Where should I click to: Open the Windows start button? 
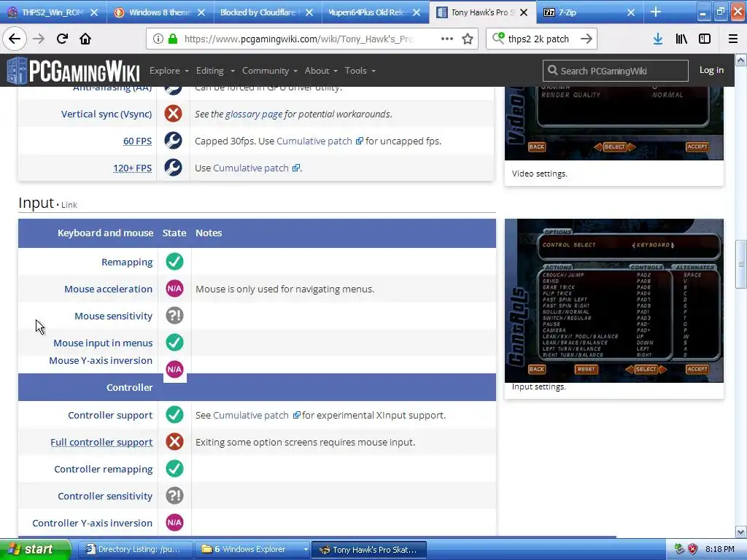coord(35,549)
